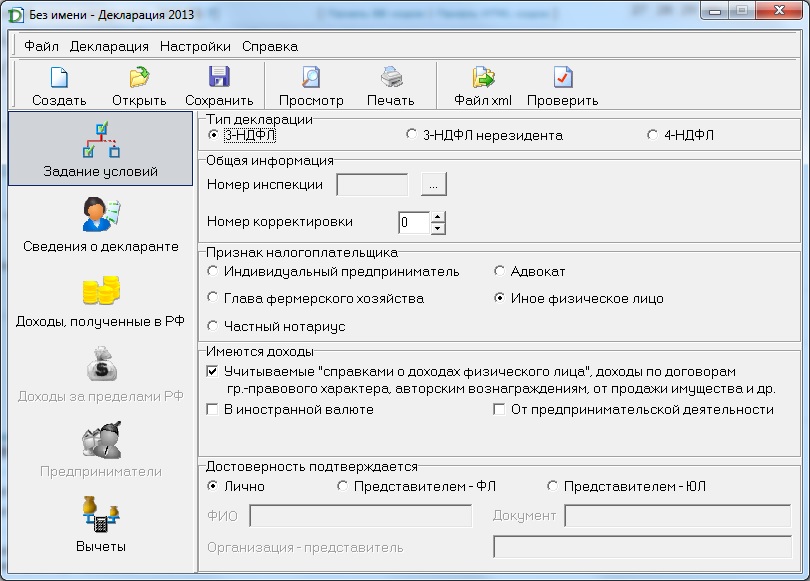810x581 pixels.
Task: Print declaration with Печать icon
Action: (x=390, y=78)
